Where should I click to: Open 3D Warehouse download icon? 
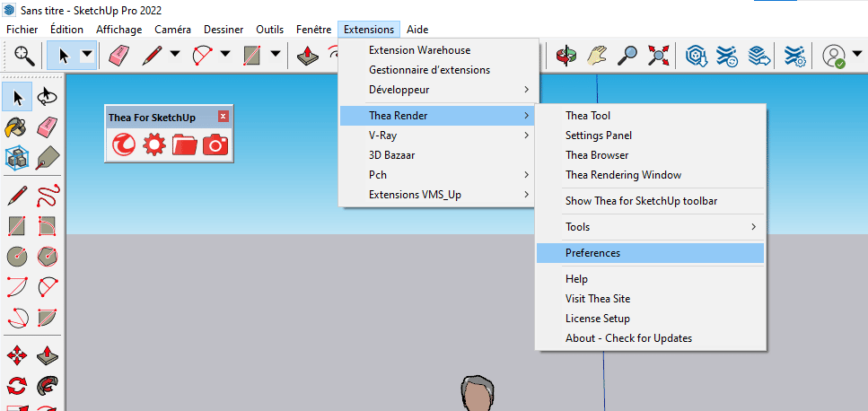click(x=696, y=55)
